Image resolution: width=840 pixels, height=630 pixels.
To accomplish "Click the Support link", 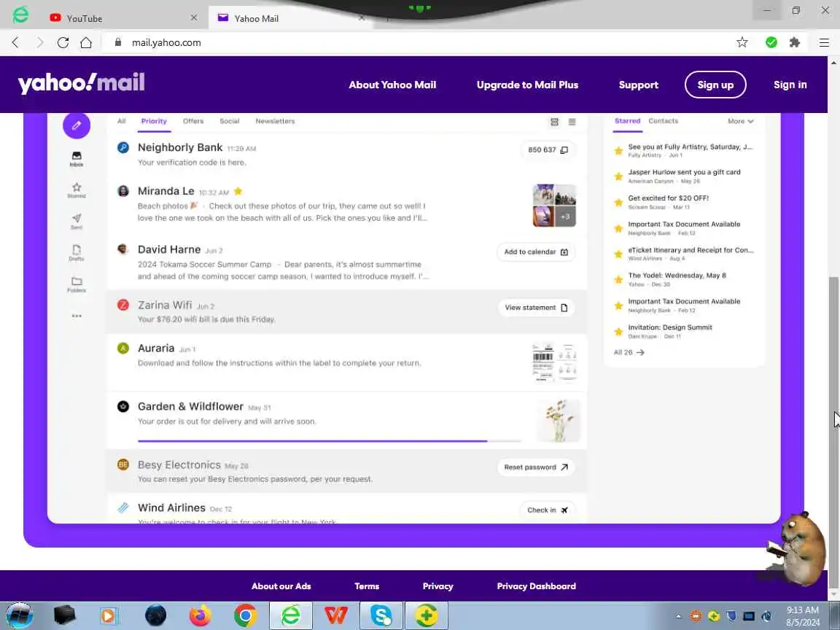I will click(638, 85).
